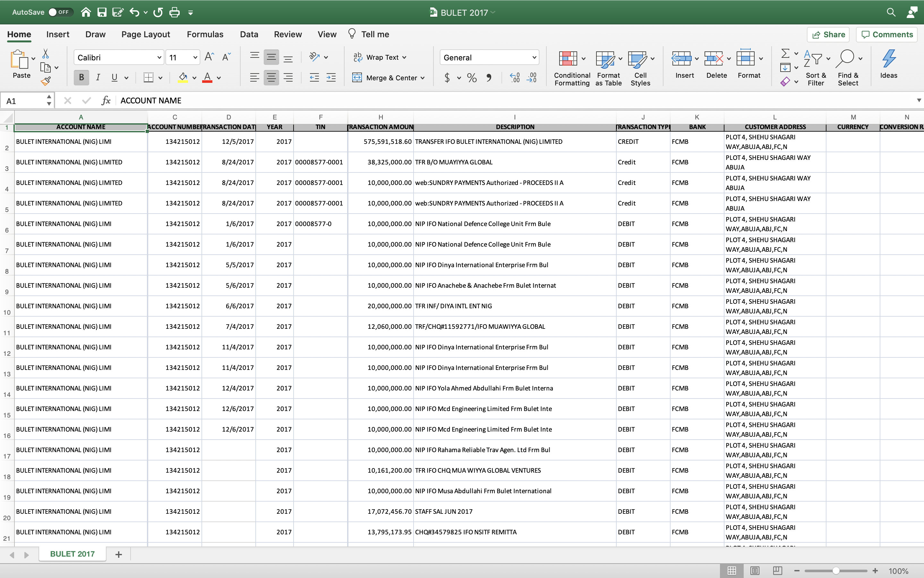Toggle Bold formatting
This screenshot has height=578, width=924.
click(x=81, y=78)
